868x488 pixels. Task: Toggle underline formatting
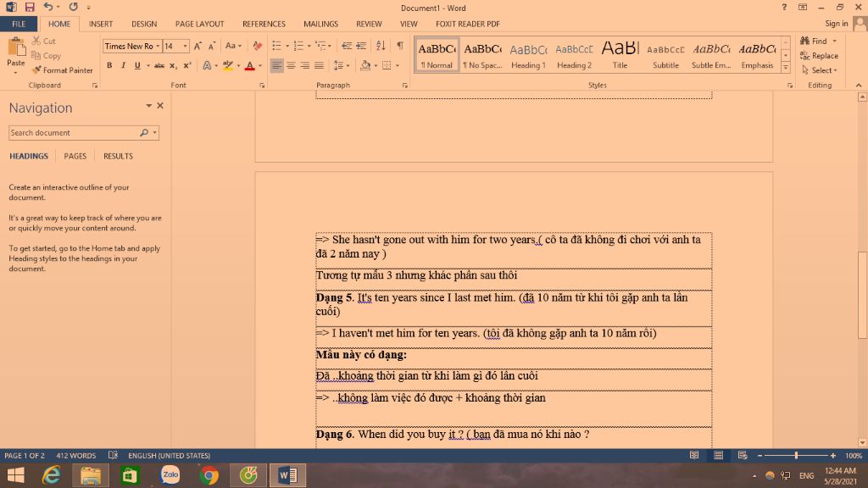(137, 65)
